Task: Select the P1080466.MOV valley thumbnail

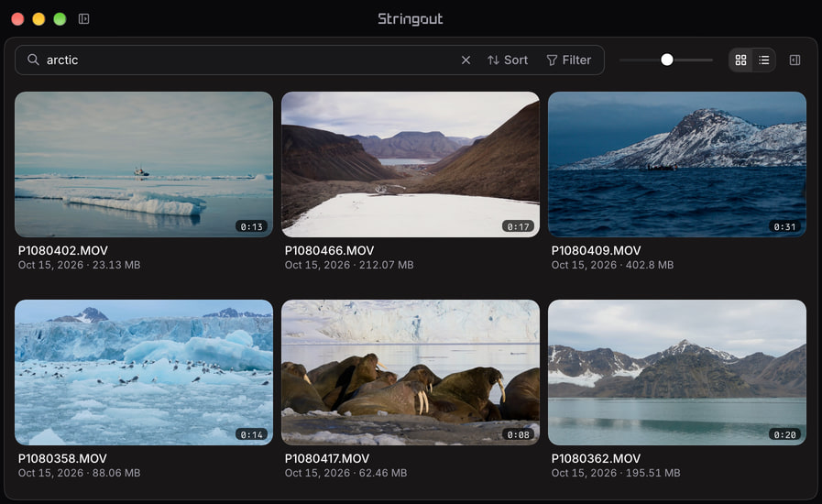Action: point(411,165)
